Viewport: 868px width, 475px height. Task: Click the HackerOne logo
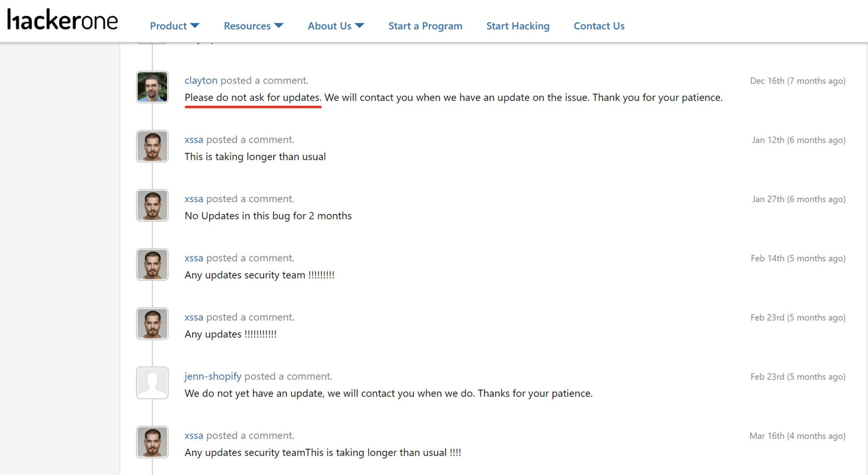(63, 20)
